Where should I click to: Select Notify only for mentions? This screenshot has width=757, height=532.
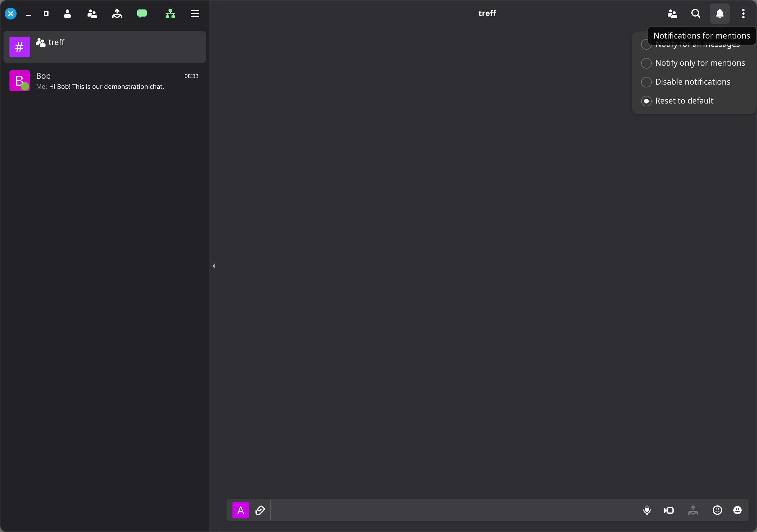[693, 63]
